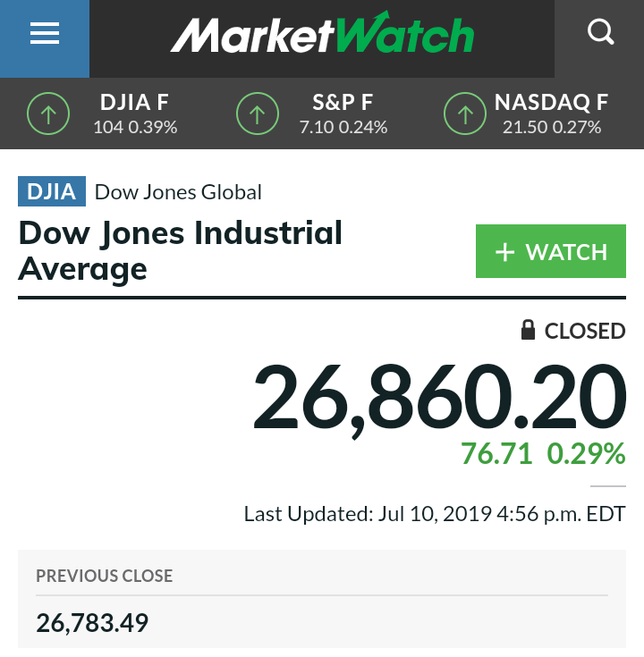Click the lock icon beside CLOSED
The width and height of the screenshot is (644, 657).
tap(529, 330)
